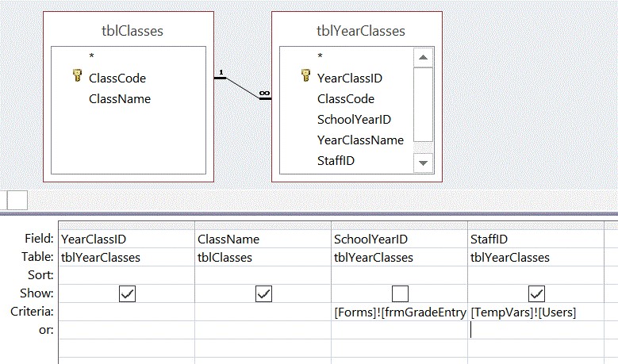Click the StaffID field in tblYearClasses list
This screenshot has width=618, height=364.
point(336,161)
